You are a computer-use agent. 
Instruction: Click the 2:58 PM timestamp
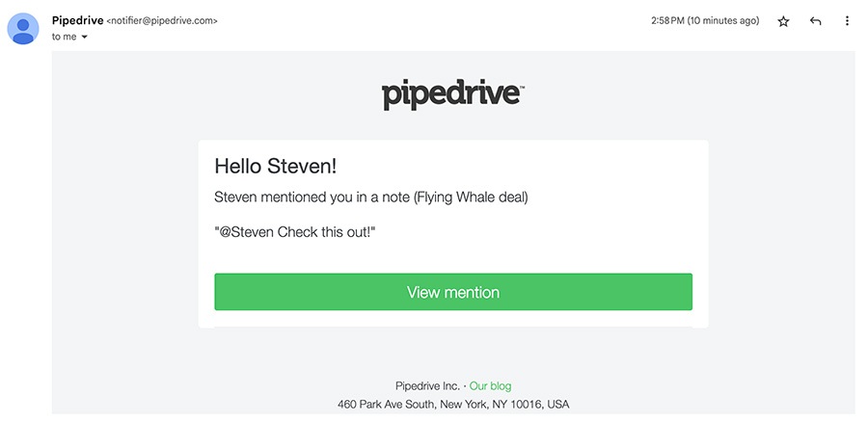[667, 21]
